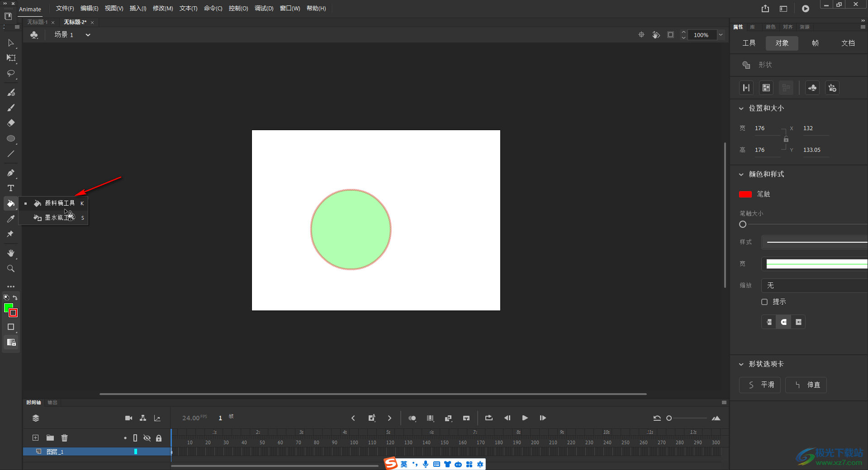Open the quick share export icon

765,9
